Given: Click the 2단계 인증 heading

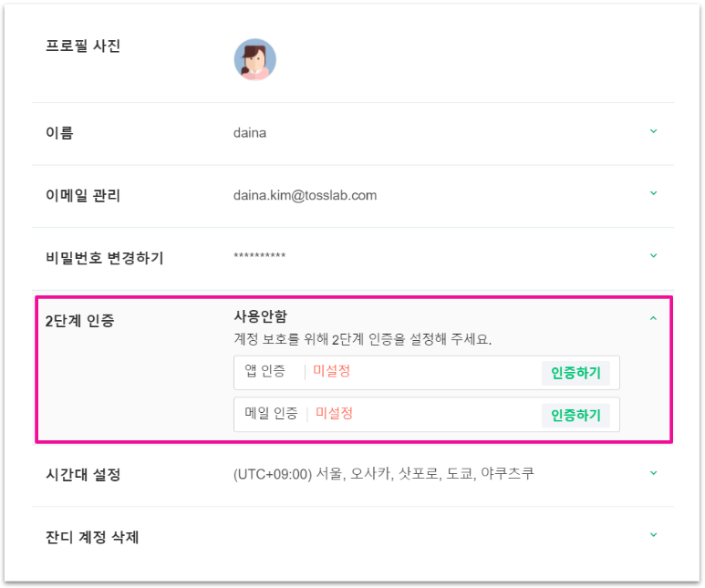Looking at the screenshot, I should coord(80,320).
